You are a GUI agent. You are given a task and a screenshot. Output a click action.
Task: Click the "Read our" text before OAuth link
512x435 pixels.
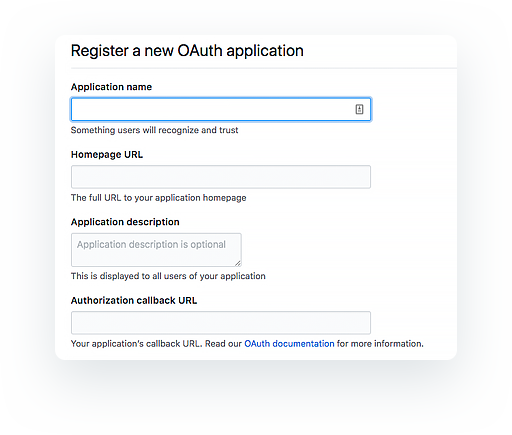click(x=223, y=344)
